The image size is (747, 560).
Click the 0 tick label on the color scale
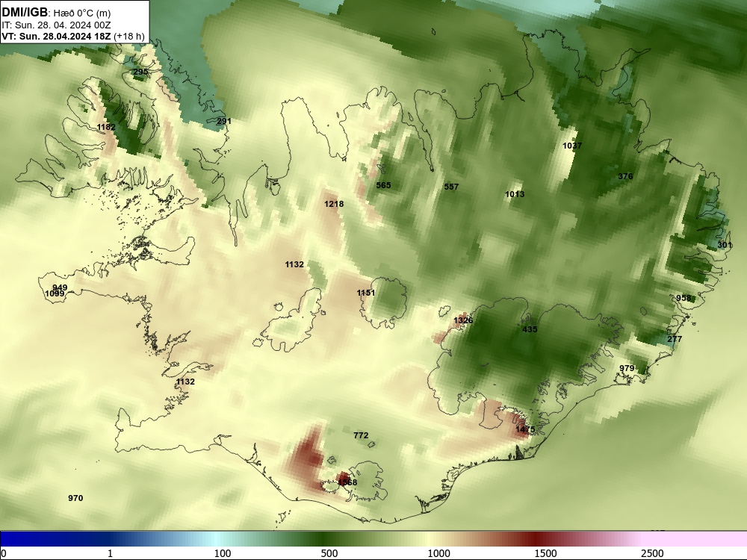[x=4, y=553]
